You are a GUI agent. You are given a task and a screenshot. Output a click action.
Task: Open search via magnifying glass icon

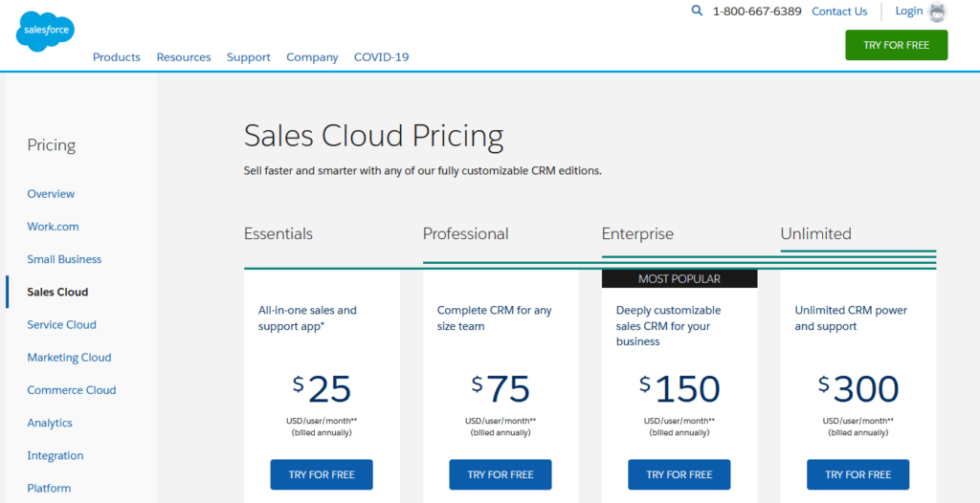click(697, 11)
